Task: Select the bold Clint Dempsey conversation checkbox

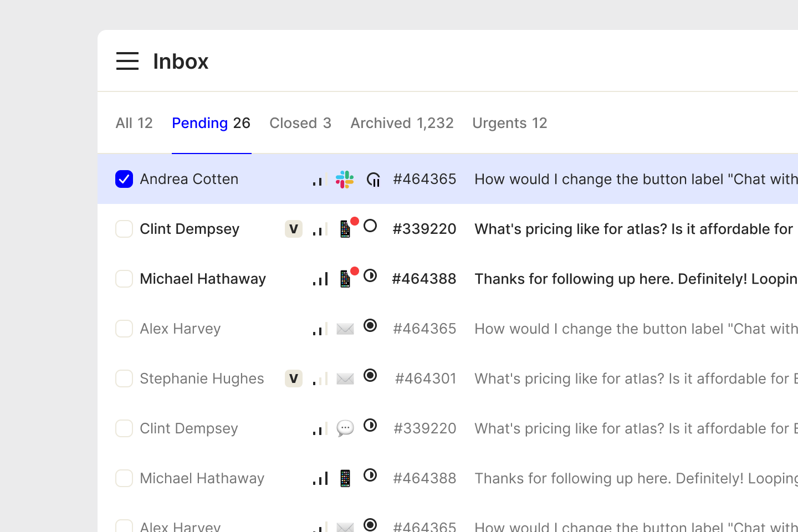Action: point(124,229)
